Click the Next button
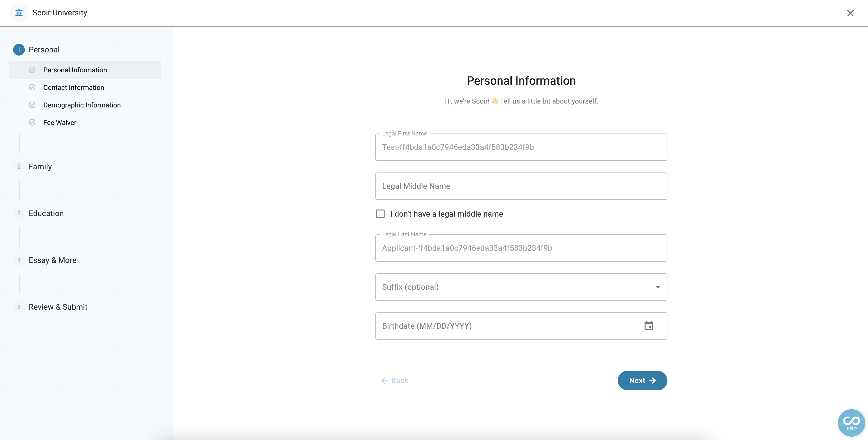 point(642,380)
